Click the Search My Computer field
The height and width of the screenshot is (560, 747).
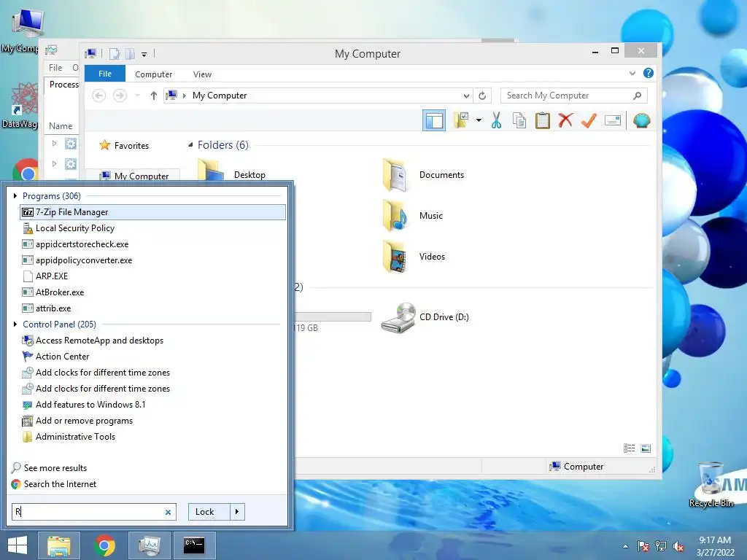pos(573,96)
